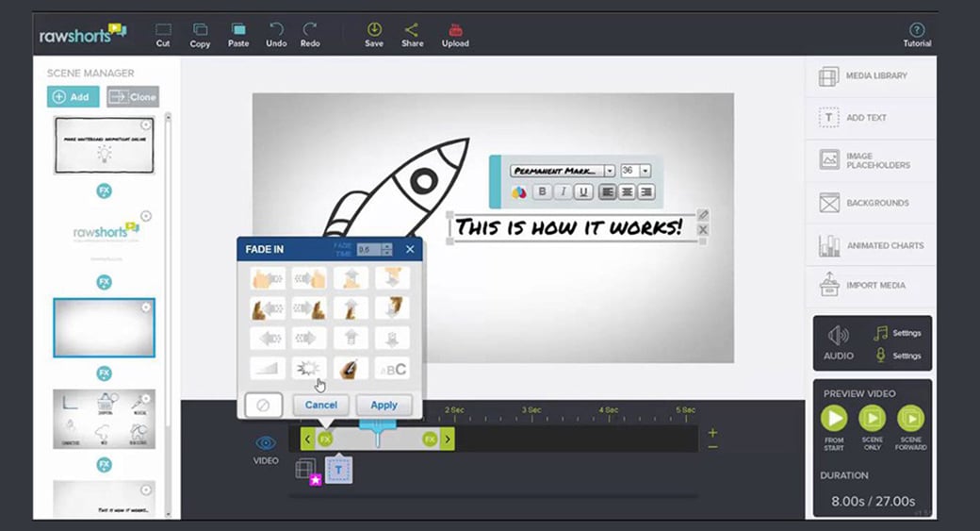Click Apply in Fade In dialog
Image resolution: width=980 pixels, height=531 pixels.
pos(384,405)
